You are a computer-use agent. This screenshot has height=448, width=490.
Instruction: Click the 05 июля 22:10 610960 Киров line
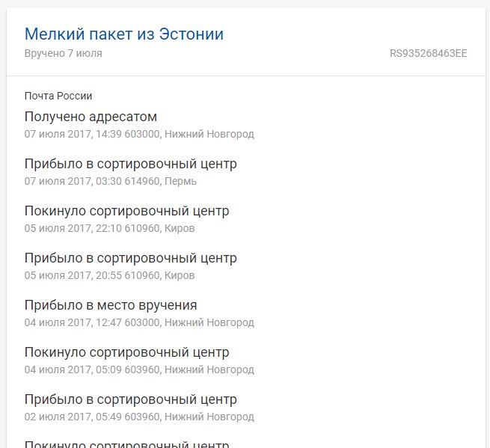[110, 228]
